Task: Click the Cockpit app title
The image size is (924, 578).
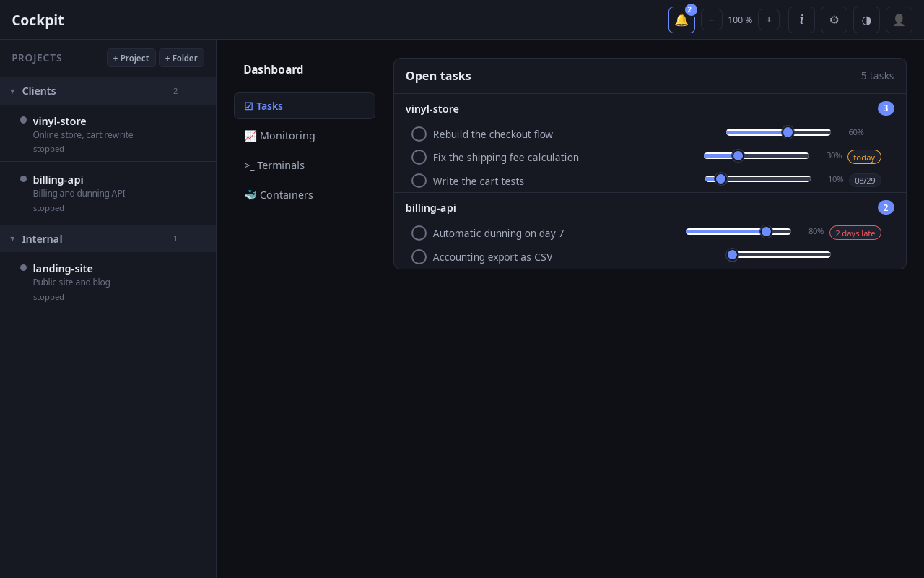Action: (38, 20)
